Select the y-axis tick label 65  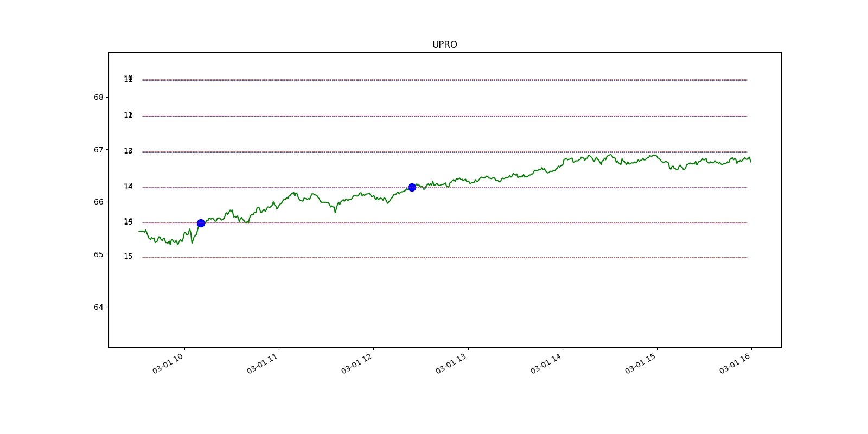98,254
